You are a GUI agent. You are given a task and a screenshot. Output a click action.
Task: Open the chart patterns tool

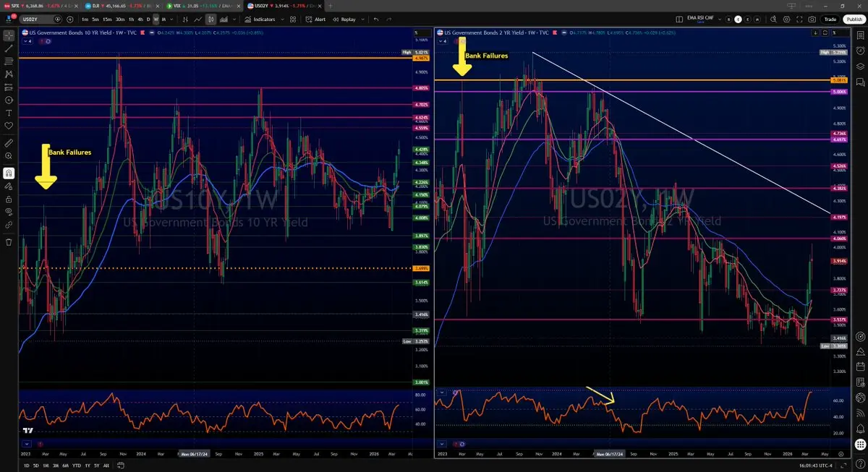point(9,74)
